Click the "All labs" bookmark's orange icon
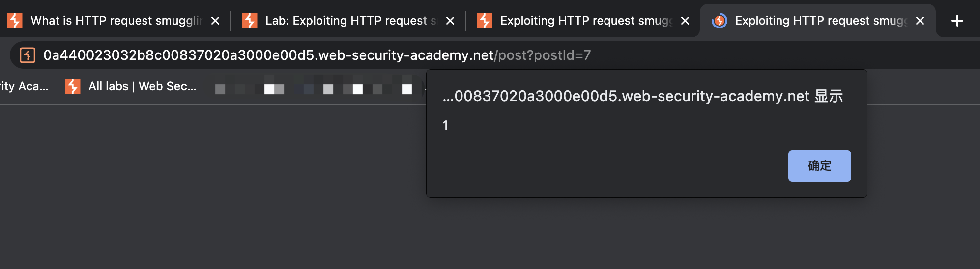The height and width of the screenshot is (269, 980). pyautogui.click(x=73, y=86)
